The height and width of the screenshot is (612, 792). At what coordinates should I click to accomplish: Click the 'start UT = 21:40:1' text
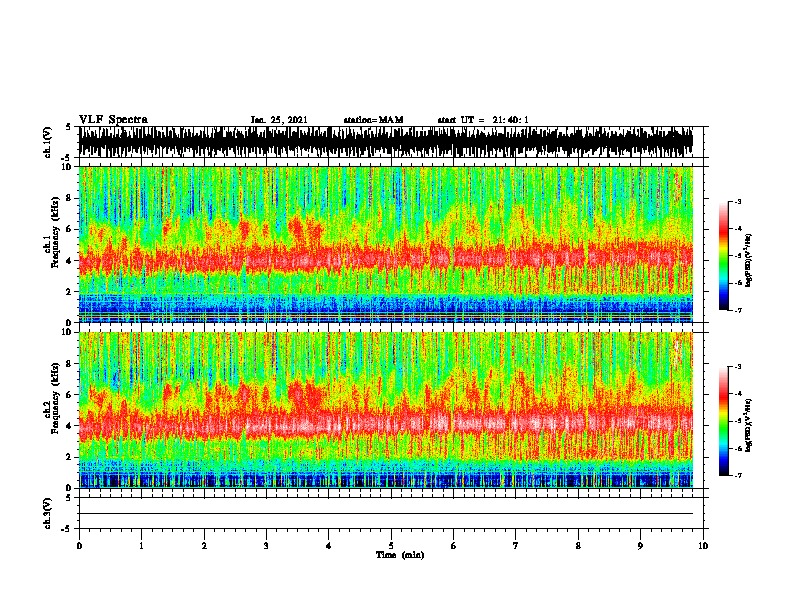pyautogui.click(x=483, y=120)
